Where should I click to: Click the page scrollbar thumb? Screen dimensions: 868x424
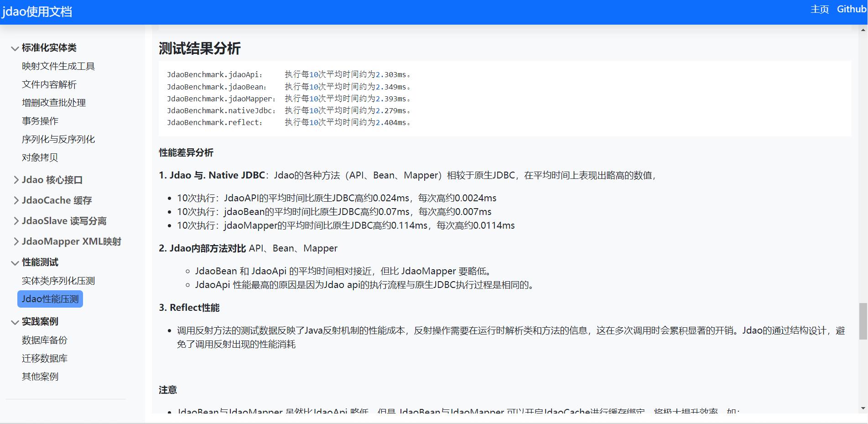pos(863,321)
